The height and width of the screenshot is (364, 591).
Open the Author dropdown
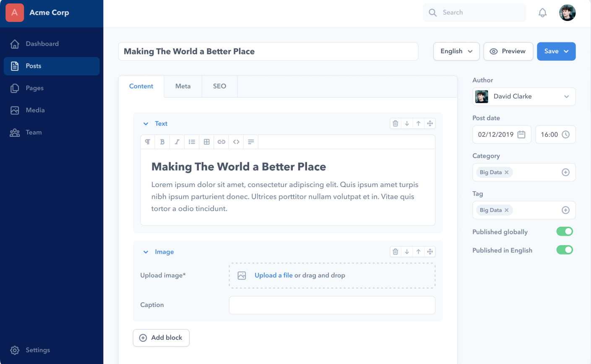(524, 96)
